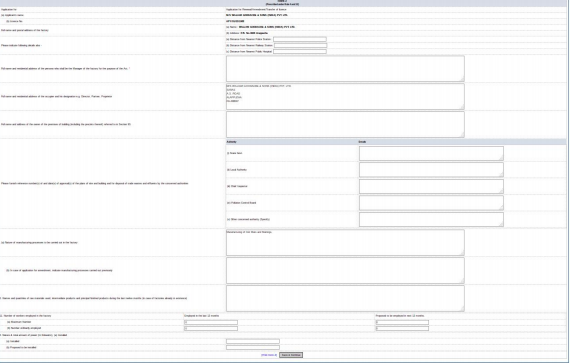Click Maximum Number field for last 12 months
Image resolution: width=570 pixels, height=363 pixels.
(211, 322)
